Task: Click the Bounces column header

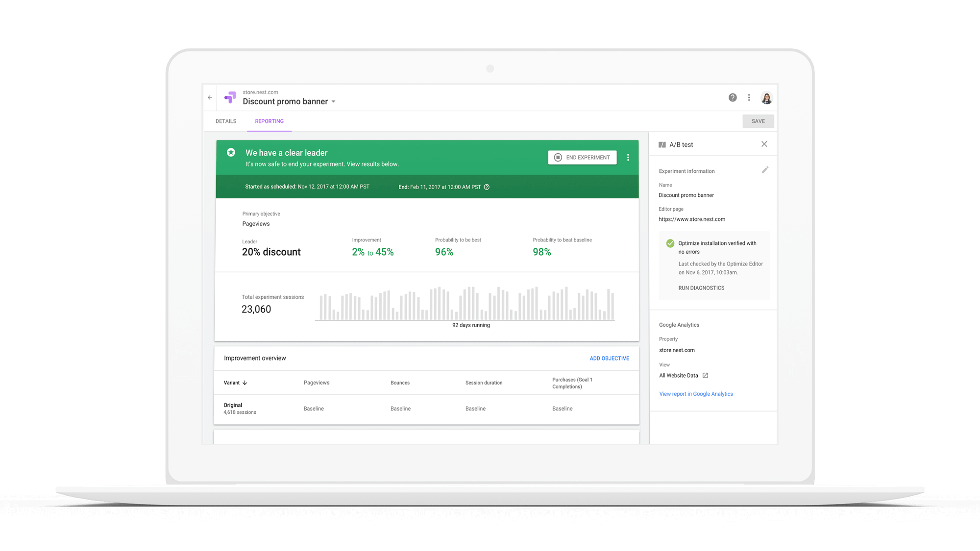Action: click(x=400, y=383)
